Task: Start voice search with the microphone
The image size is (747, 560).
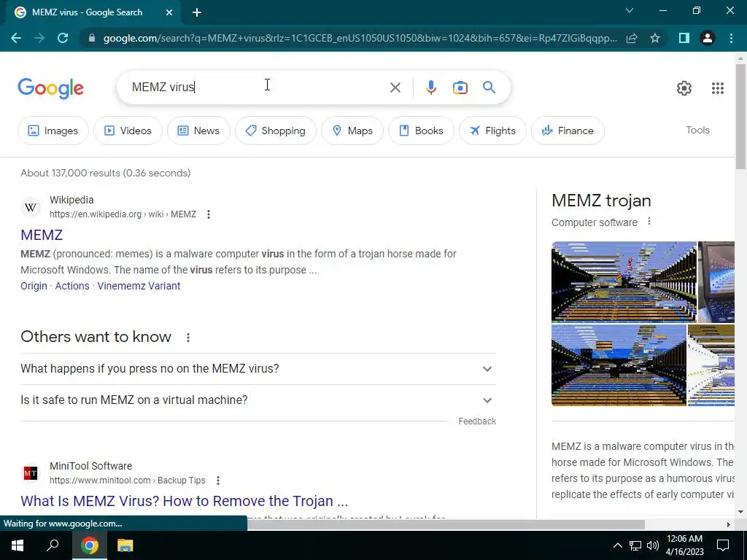Action: point(431,87)
